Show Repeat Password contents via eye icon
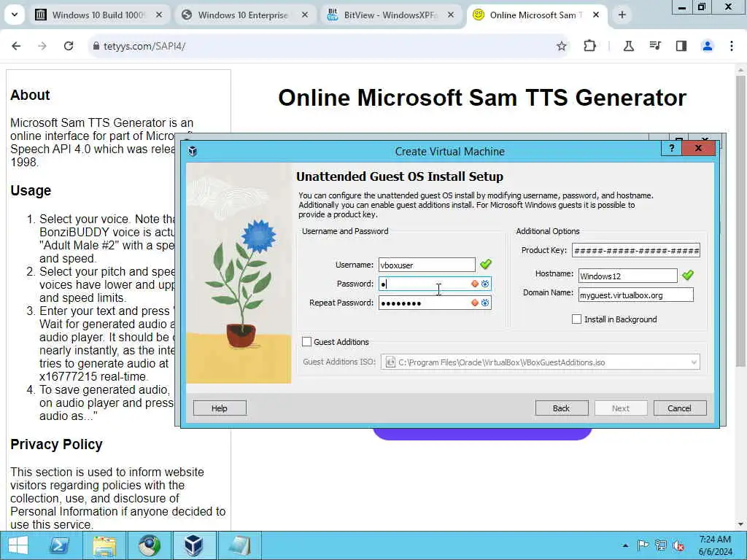Screen dimensions: 747x560 [x=485, y=303]
